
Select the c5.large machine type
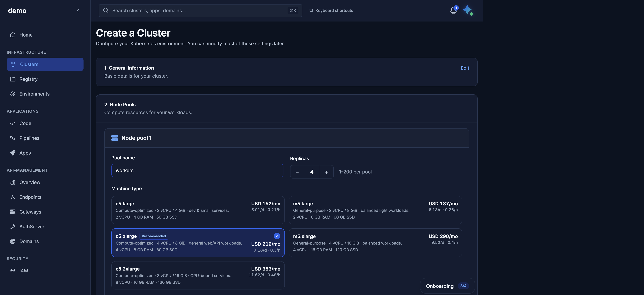pos(198,210)
